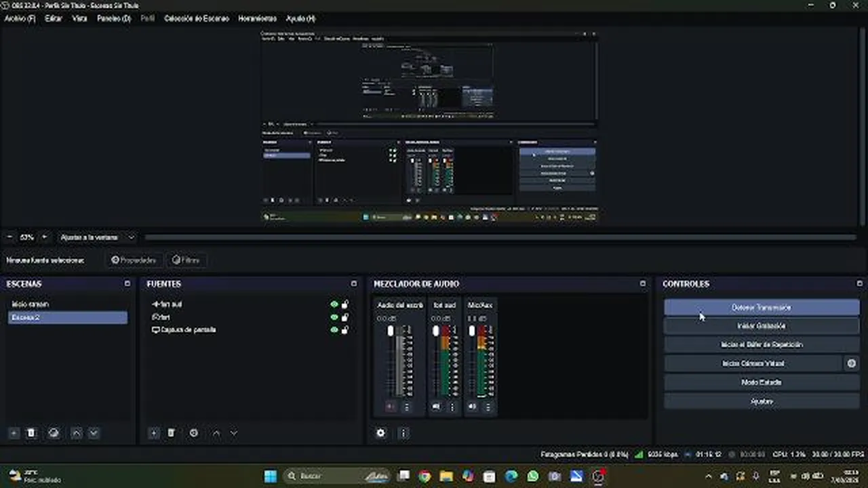Hide the fon aud source
868x488 pixels.
pyautogui.click(x=334, y=304)
